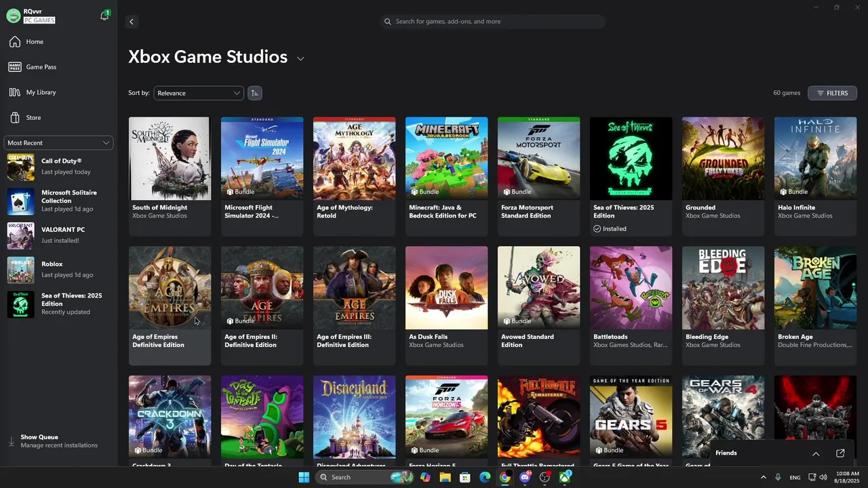Expand the Most Recent dropdown
This screenshot has height=488, width=868.
tap(58, 143)
